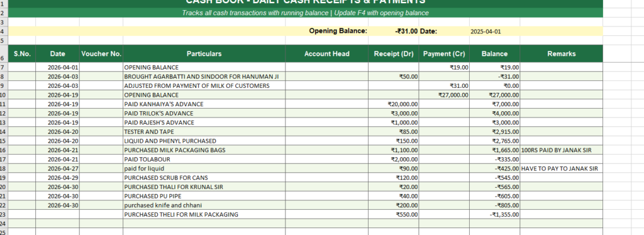The height and width of the screenshot is (235, 644).
Task: Click the Particulars column header cell
Action: [204, 54]
